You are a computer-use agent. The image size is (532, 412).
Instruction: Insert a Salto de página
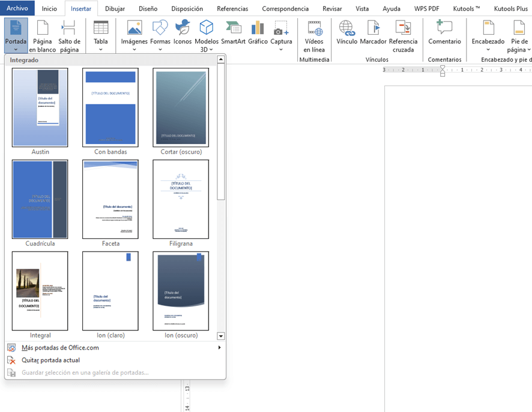(x=69, y=36)
